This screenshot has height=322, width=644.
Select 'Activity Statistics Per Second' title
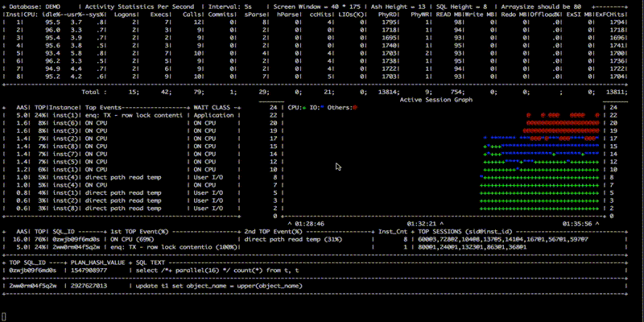(x=139, y=6)
